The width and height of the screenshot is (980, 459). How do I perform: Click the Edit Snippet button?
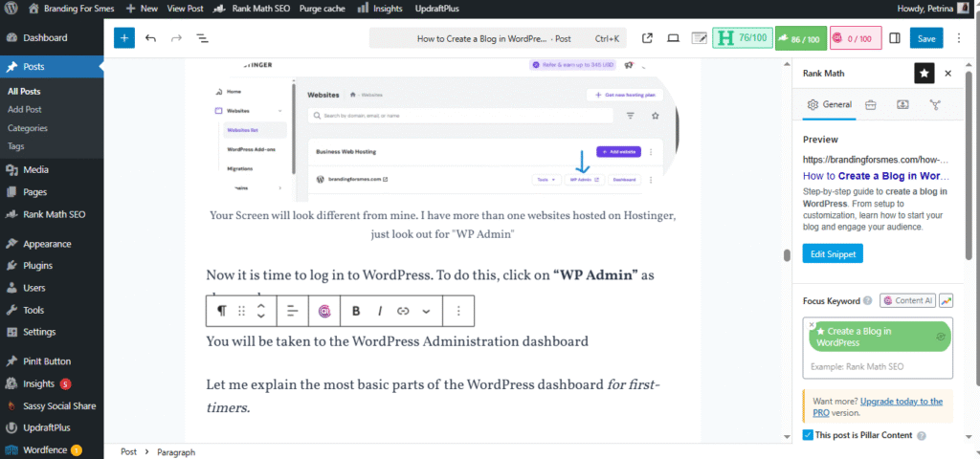coord(833,253)
